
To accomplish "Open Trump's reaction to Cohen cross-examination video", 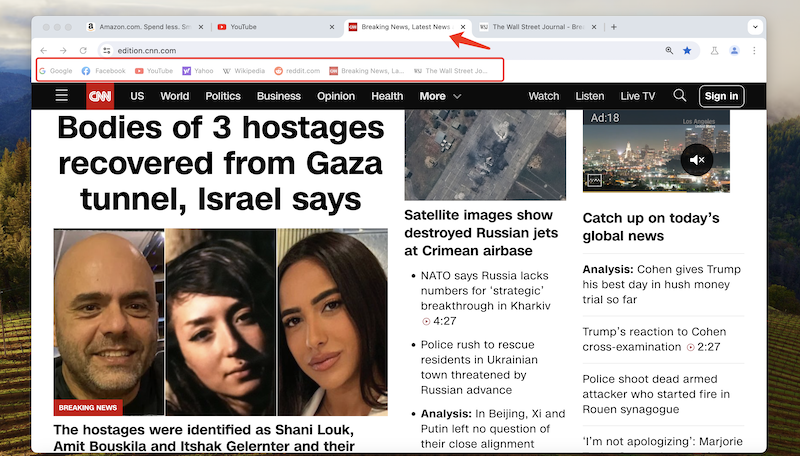I will pyautogui.click(x=654, y=339).
